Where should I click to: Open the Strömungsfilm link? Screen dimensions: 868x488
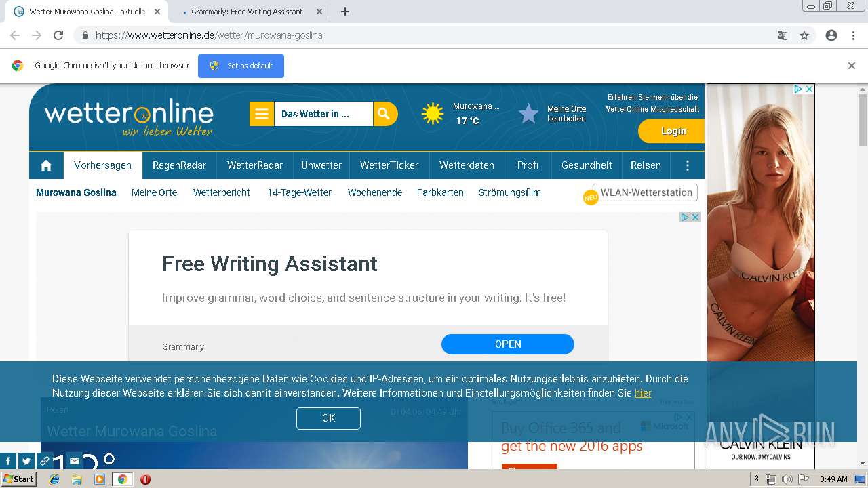(x=510, y=192)
